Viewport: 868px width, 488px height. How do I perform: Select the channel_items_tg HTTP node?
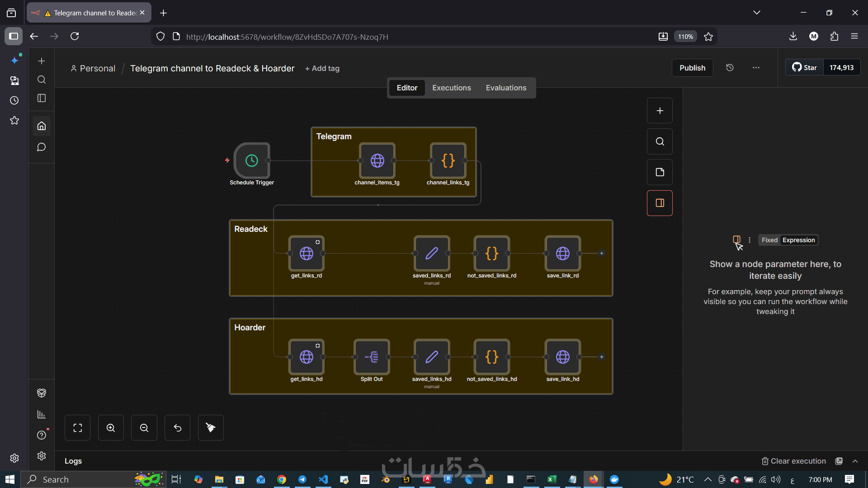[377, 160]
